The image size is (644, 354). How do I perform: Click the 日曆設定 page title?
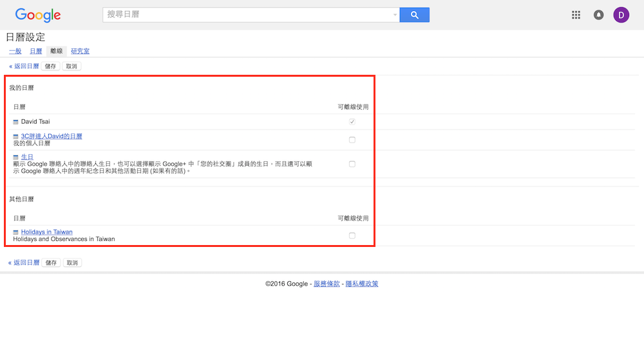(x=26, y=37)
